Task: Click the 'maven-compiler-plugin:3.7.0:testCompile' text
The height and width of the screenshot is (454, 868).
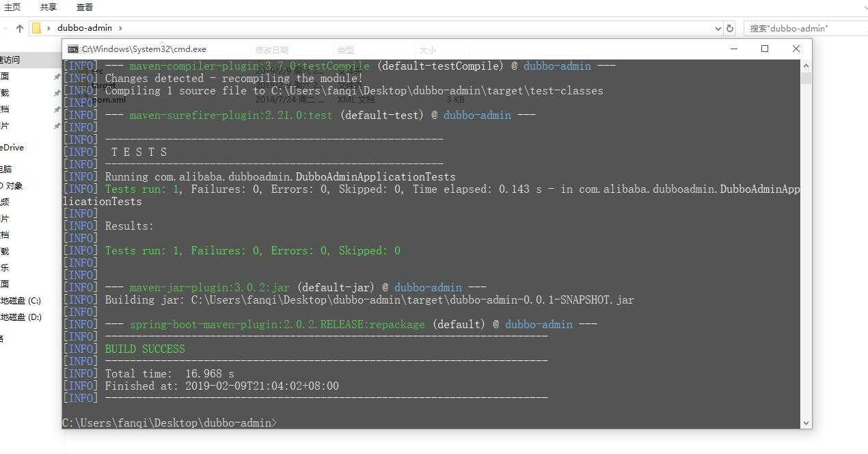Action: coord(249,66)
